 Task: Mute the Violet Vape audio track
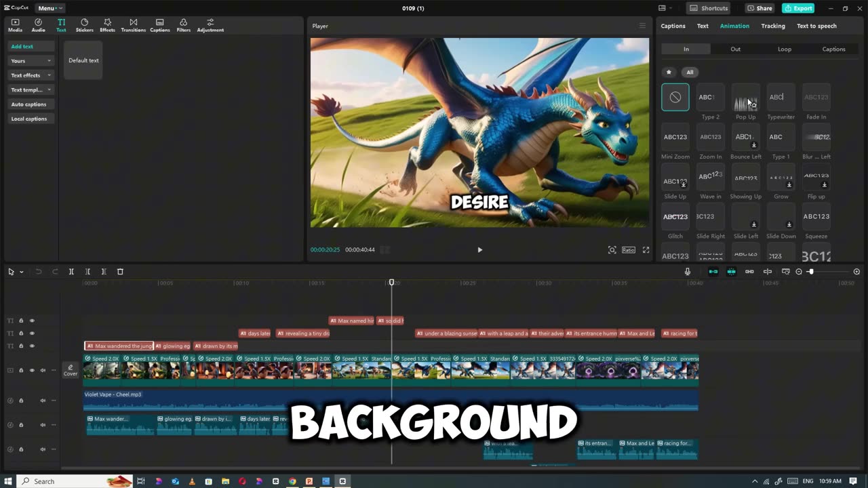coord(43,401)
